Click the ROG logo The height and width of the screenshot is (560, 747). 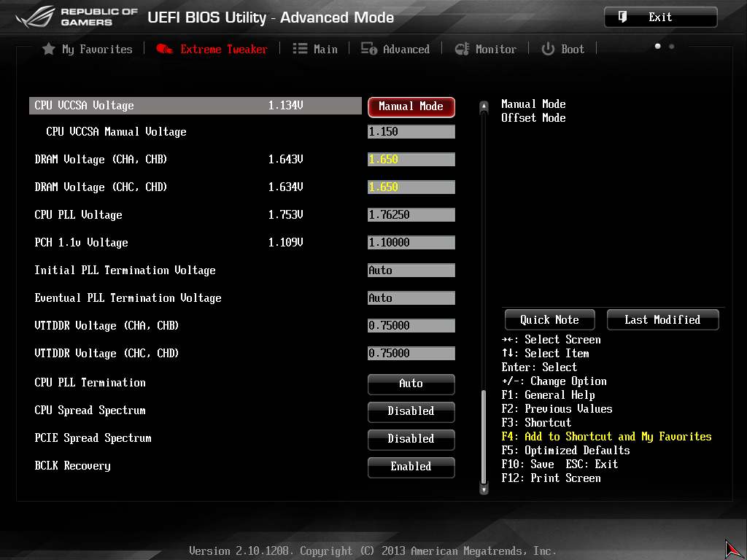36,17
